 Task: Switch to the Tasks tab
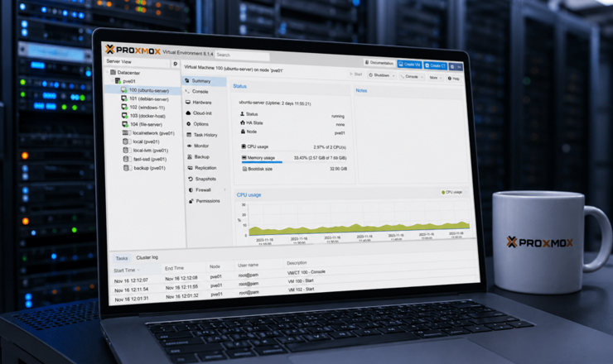122,258
